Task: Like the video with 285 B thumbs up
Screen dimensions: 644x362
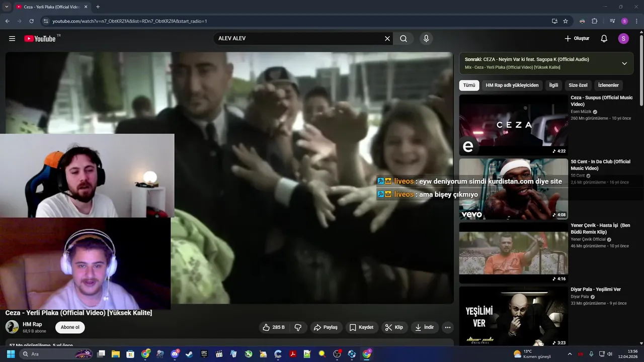Action: pyautogui.click(x=274, y=327)
